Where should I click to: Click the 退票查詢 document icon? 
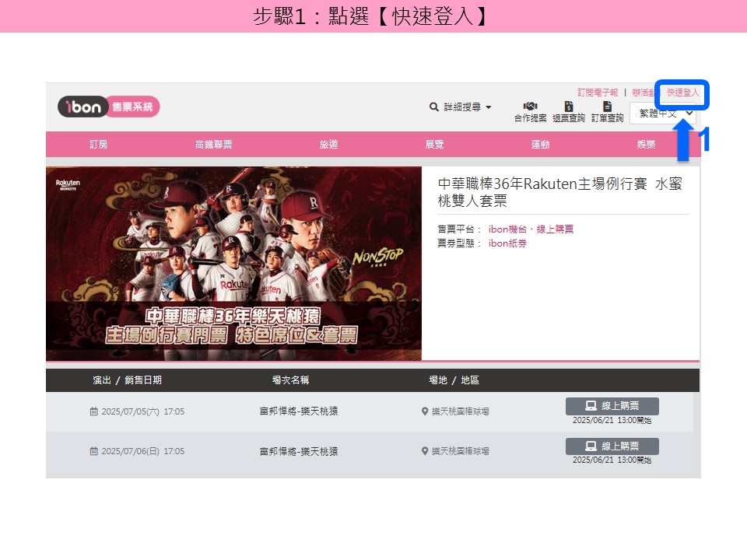pyautogui.click(x=568, y=107)
